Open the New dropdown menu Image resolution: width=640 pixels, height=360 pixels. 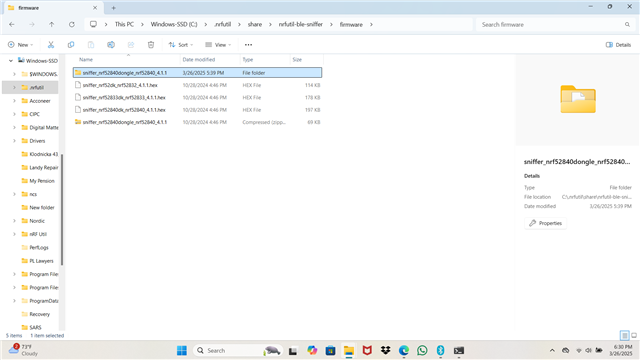20,45
